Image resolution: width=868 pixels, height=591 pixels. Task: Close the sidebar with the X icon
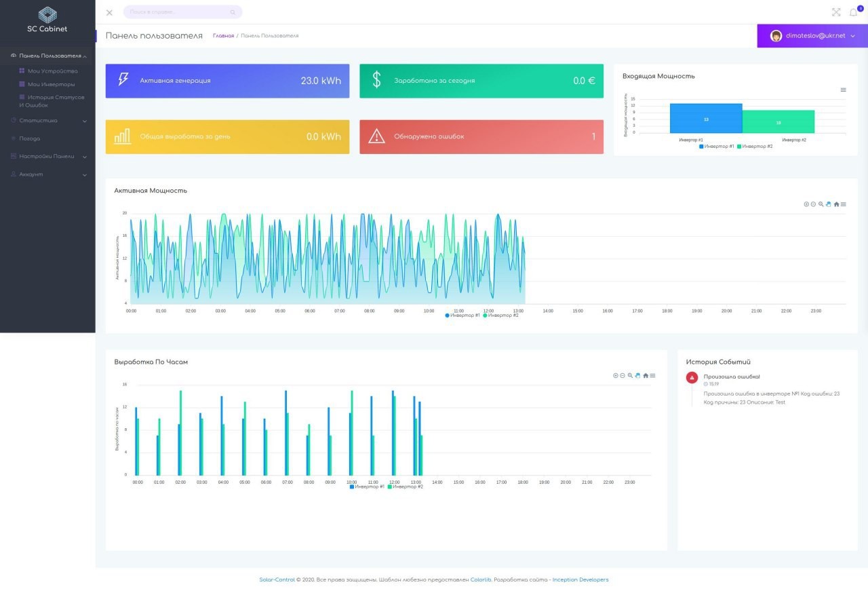(x=109, y=12)
